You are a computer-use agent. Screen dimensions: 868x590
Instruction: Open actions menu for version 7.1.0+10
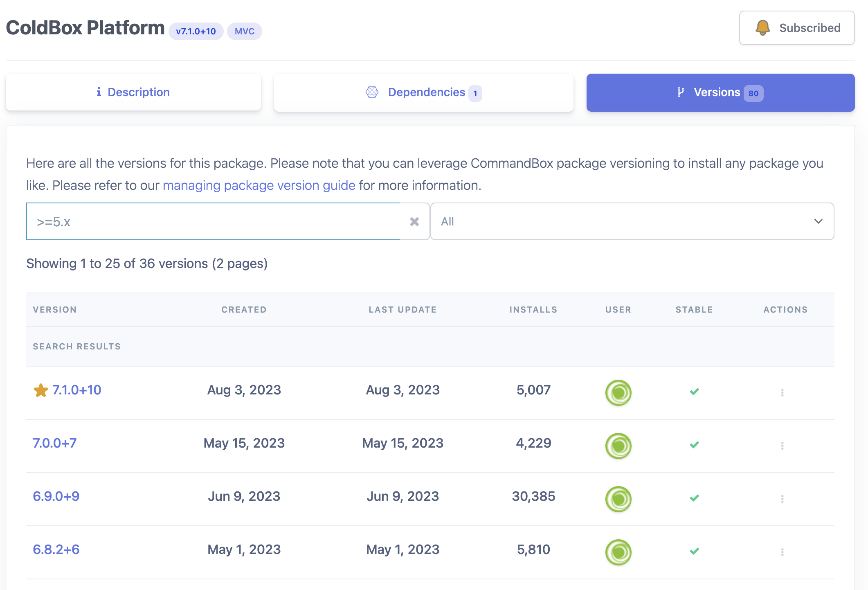click(x=782, y=392)
